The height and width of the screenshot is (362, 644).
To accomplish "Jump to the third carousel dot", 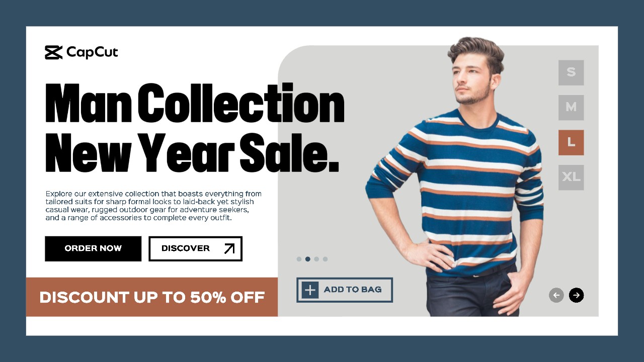I will (316, 259).
